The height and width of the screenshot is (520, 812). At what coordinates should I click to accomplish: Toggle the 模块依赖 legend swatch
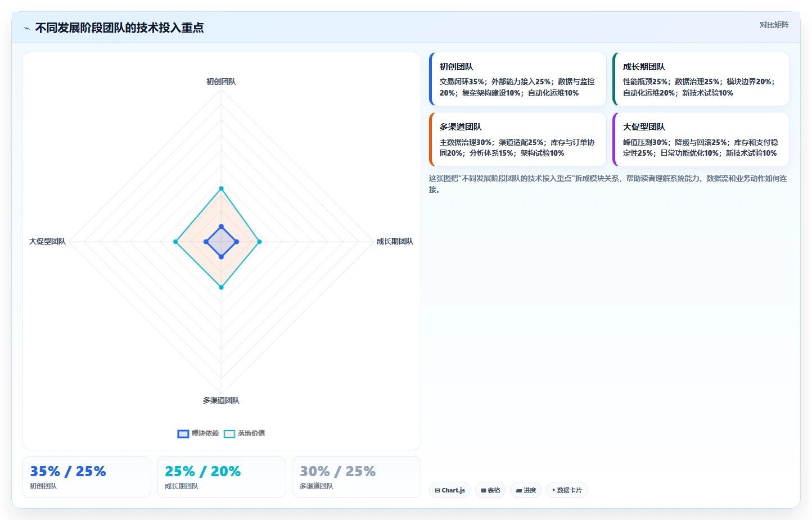click(x=183, y=433)
